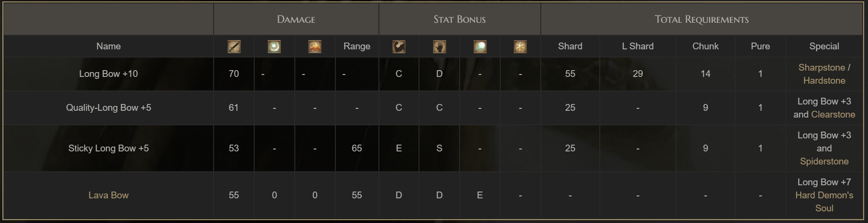Click the L Shard column header
868x223 pixels.
(637, 46)
